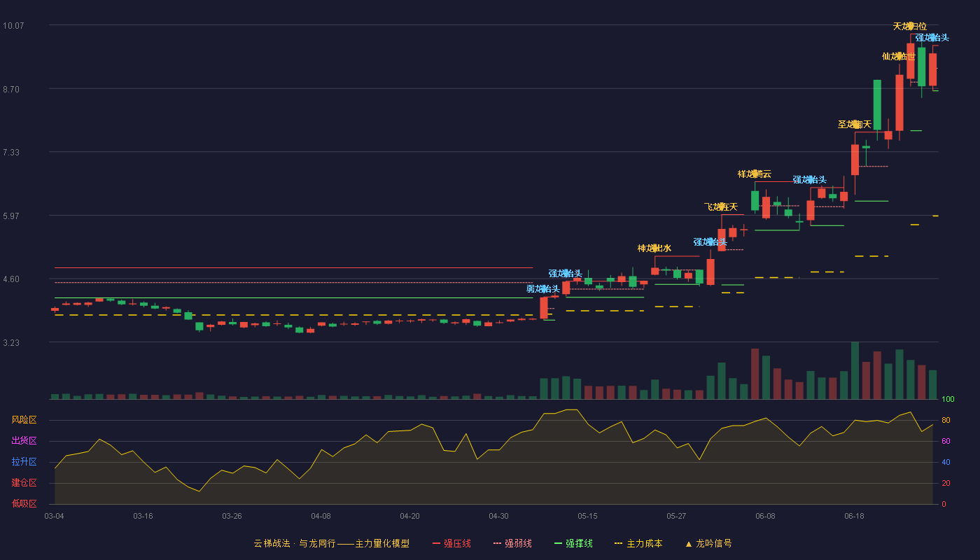This screenshot has height=560, width=980.
Task: Click the 拉升区 zone label
Action: click(x=24, y=462)
